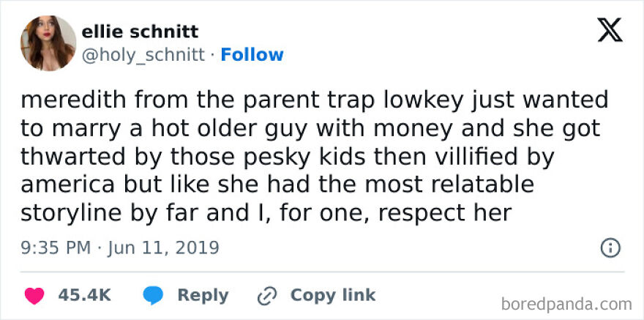Follow the account via the Follow link
Screen dimensions: 644x320
coord(252,55)
